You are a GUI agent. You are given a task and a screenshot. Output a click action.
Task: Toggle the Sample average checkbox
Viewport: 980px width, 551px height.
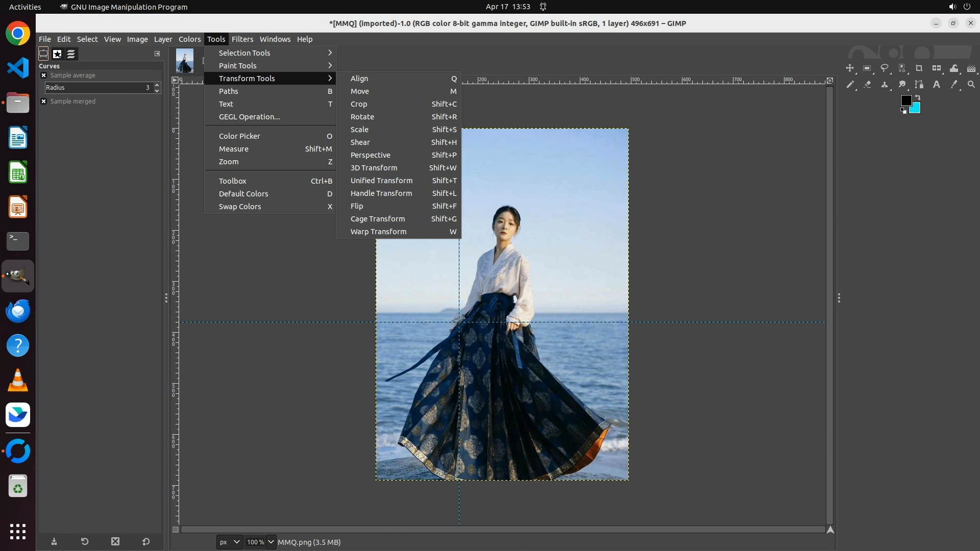pos(44,76)
